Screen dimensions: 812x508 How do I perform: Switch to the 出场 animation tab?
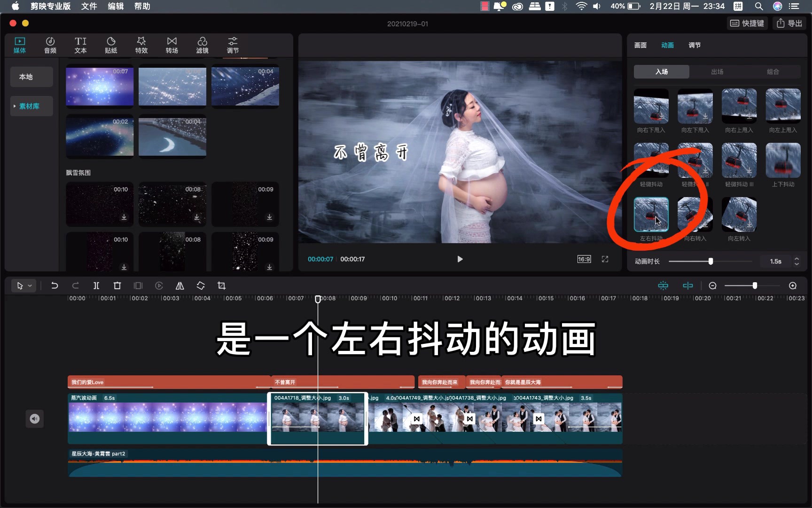(x=717, y=71)
